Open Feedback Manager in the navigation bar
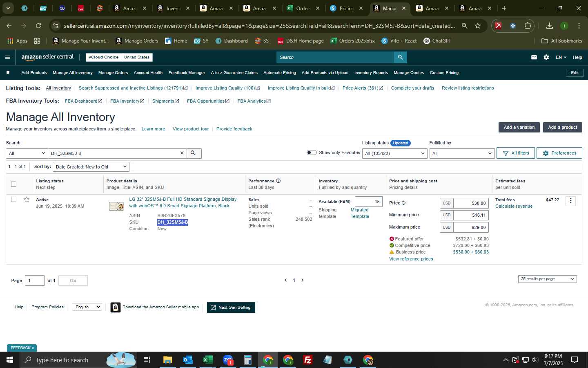 [187, 73]
